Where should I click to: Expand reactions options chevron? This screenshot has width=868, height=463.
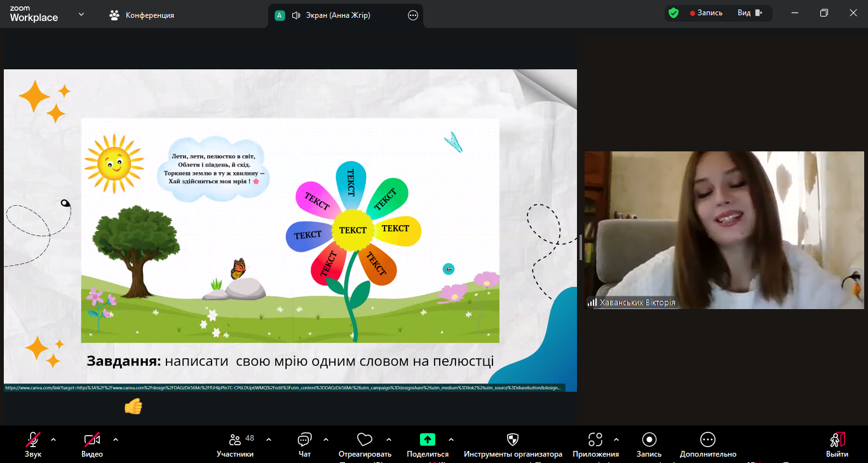click(x=389, y=439)
